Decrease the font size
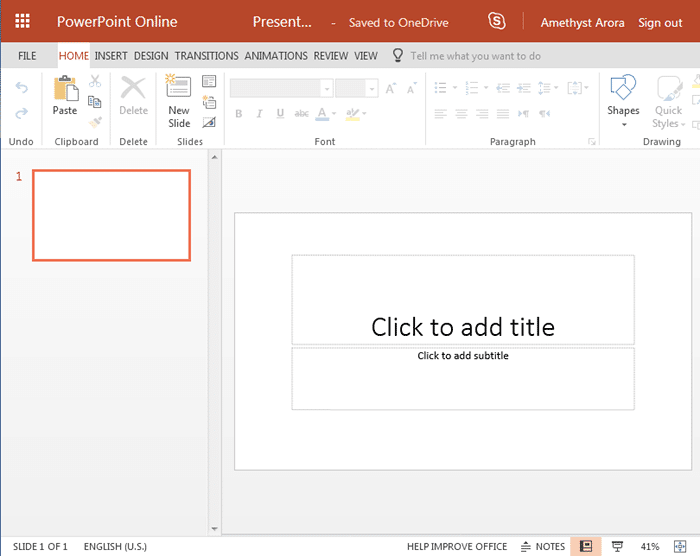The image size is (700, 556). (412, 88)
